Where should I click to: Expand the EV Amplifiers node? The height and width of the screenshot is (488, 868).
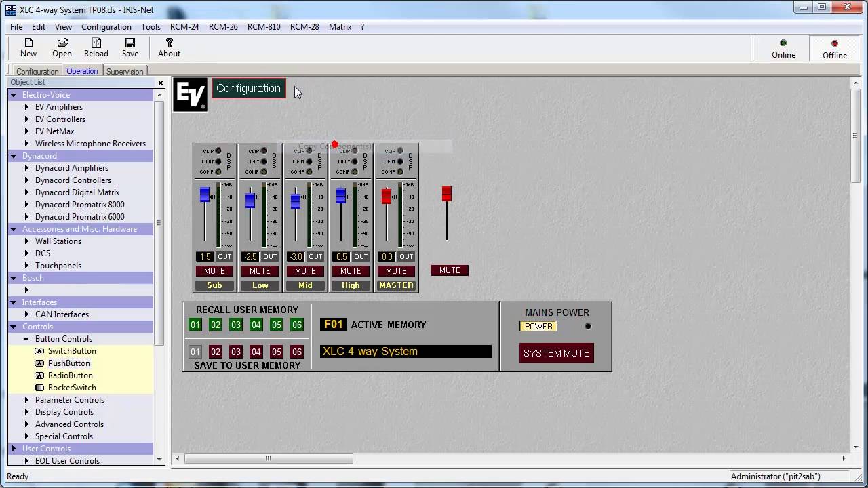point(26,107)
